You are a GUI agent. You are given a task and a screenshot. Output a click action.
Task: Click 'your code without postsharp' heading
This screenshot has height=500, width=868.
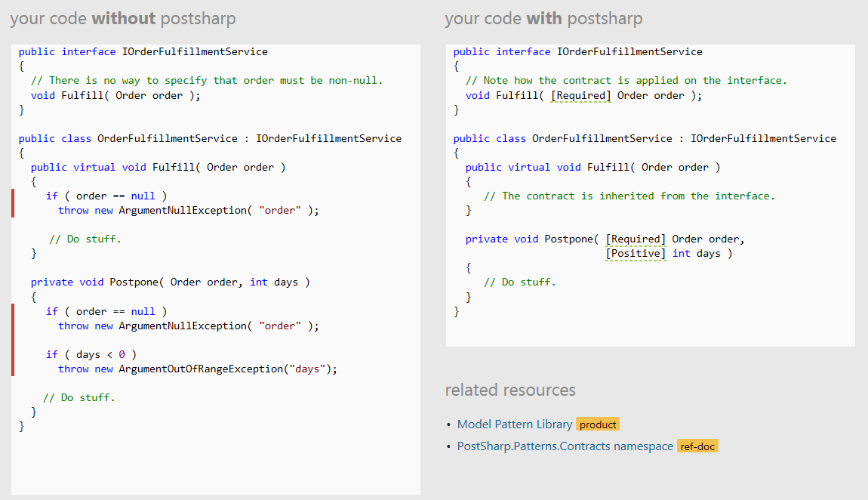123,18
